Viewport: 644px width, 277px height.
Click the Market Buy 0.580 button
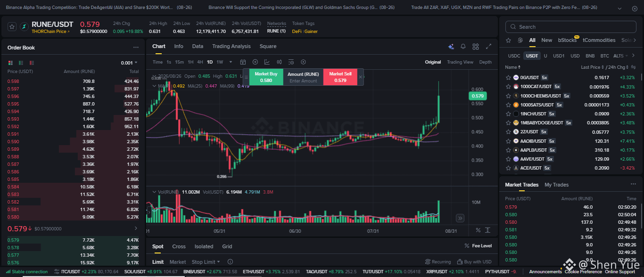click(266, 77)
